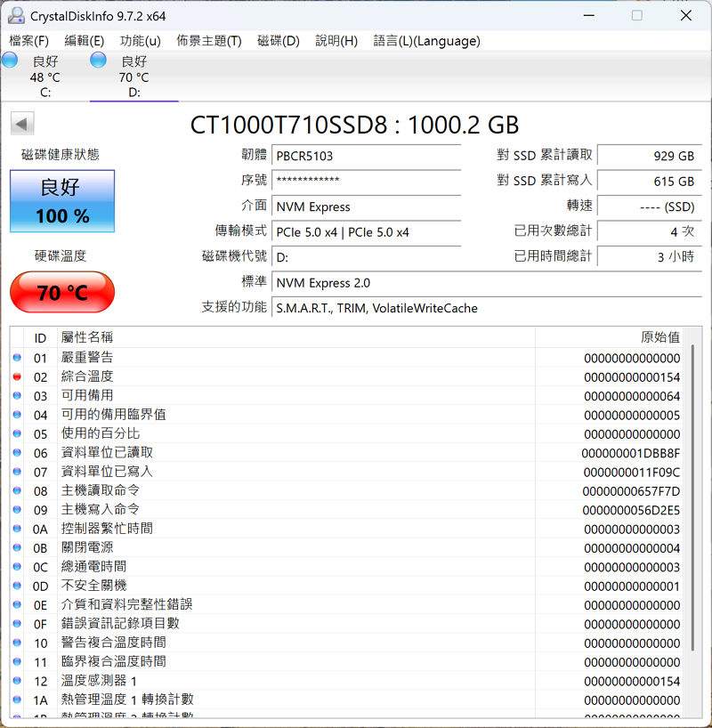Viewport: 712px width, 728px height.
Task: Click the previous disk arrow button
Action: (x=23, y=125)
